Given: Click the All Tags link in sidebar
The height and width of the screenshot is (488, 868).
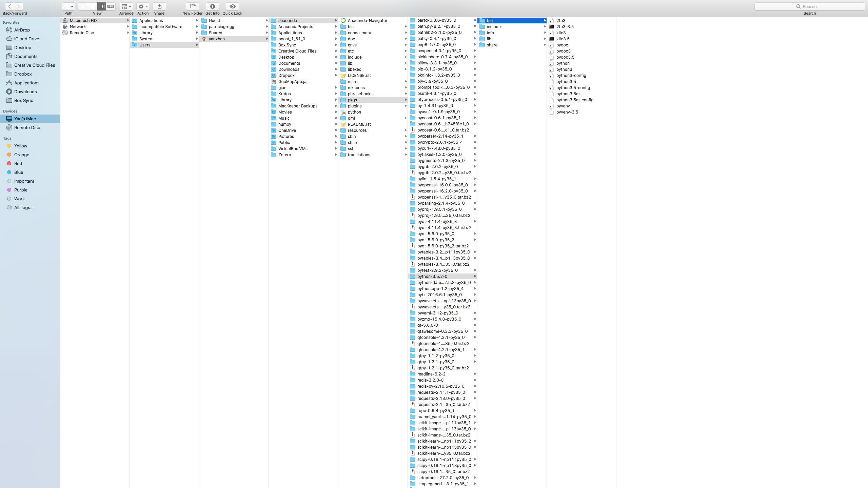Looking at the screenshot, I should click(x=23, y=207).
